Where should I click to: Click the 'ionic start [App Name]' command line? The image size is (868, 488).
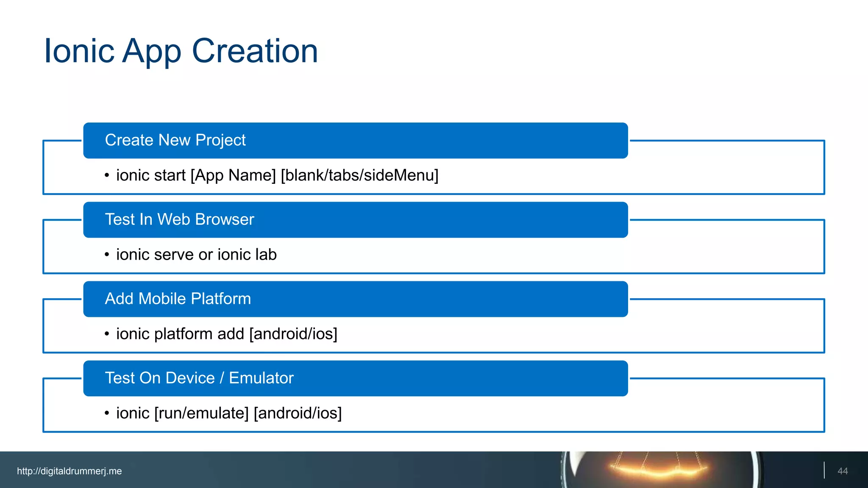click(277, 175)
